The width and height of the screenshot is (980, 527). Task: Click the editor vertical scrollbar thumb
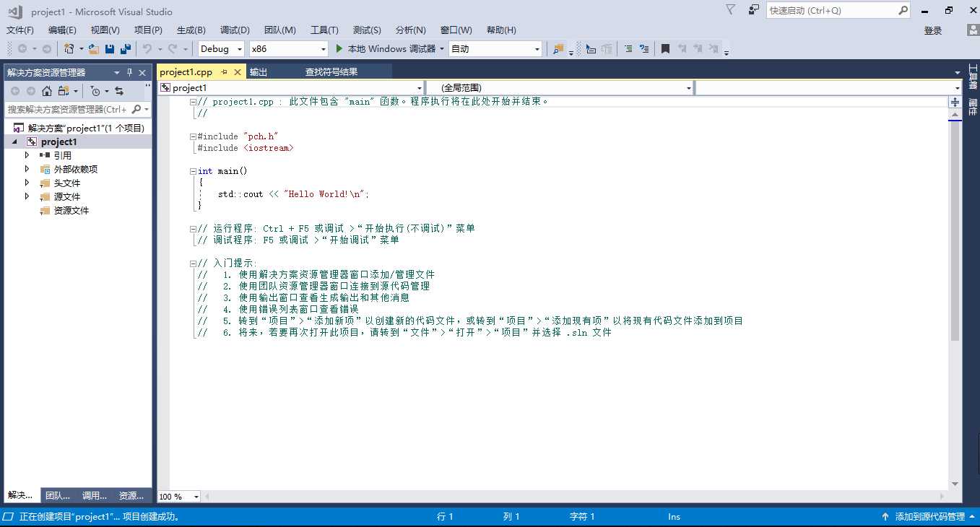[955, 231]
